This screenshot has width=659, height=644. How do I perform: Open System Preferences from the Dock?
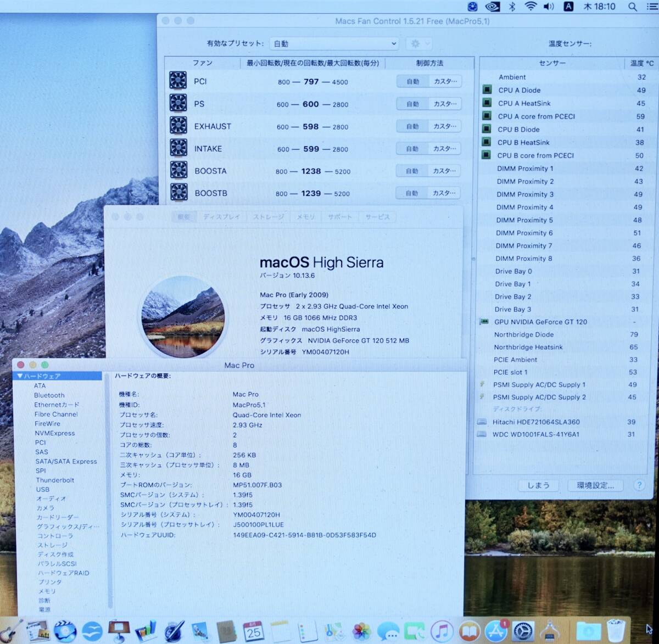pyautogui.click(x=523, y=631)
